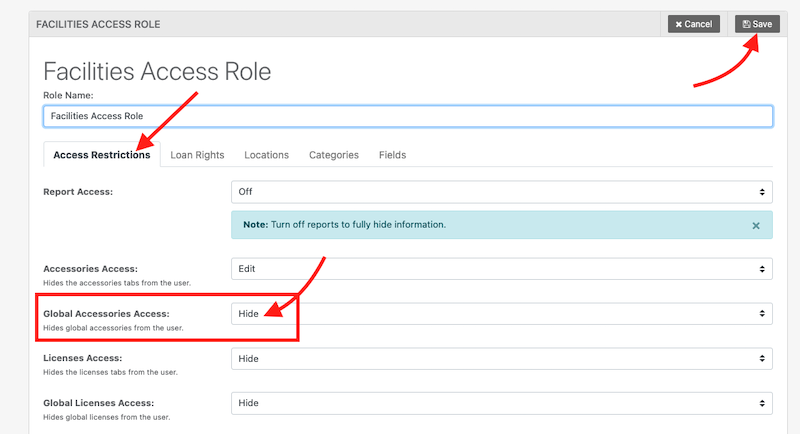Open the Global Licenses Access dropdown
The image size is (800, 434).
[x=501, y=402]
